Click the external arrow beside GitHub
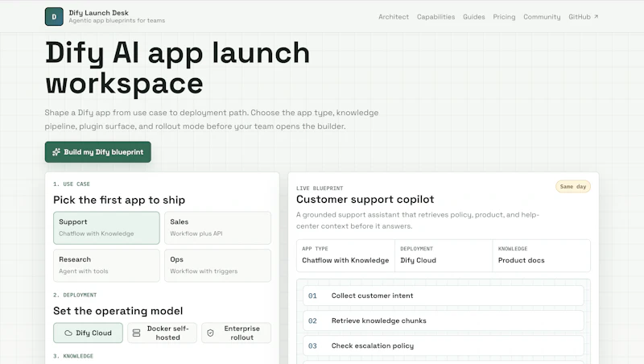 596,17
